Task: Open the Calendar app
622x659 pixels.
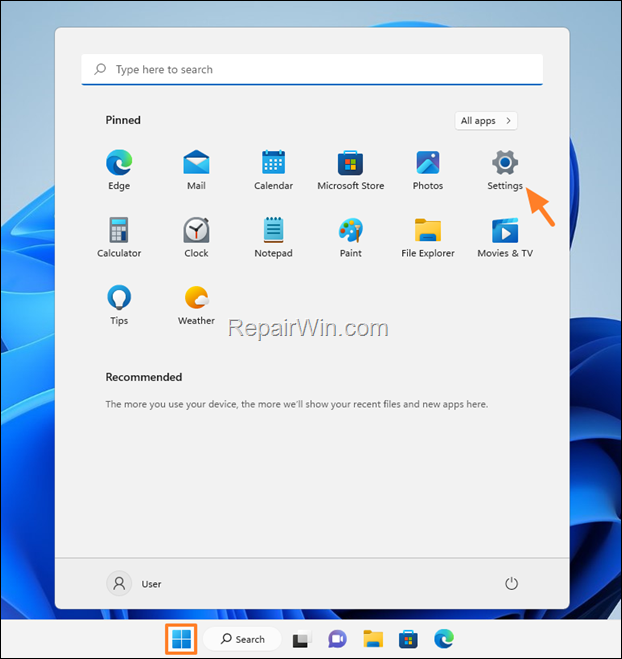Action: coord(273,169)
